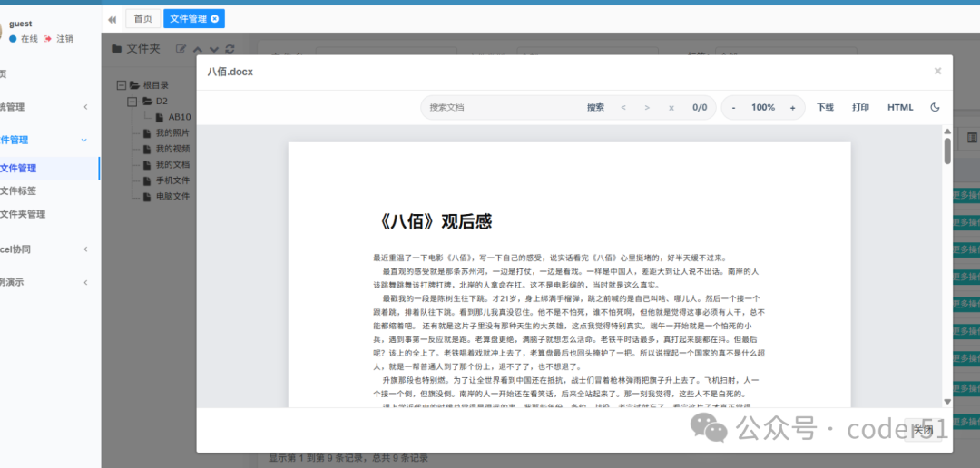Expand the 系统管理 sidebar menu chevron
This screenshot has height=468, width=980.
[x=85, y=107]
